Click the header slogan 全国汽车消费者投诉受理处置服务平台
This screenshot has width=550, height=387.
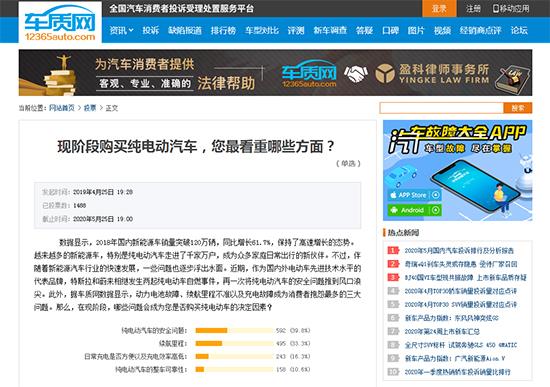click(182, 9)
